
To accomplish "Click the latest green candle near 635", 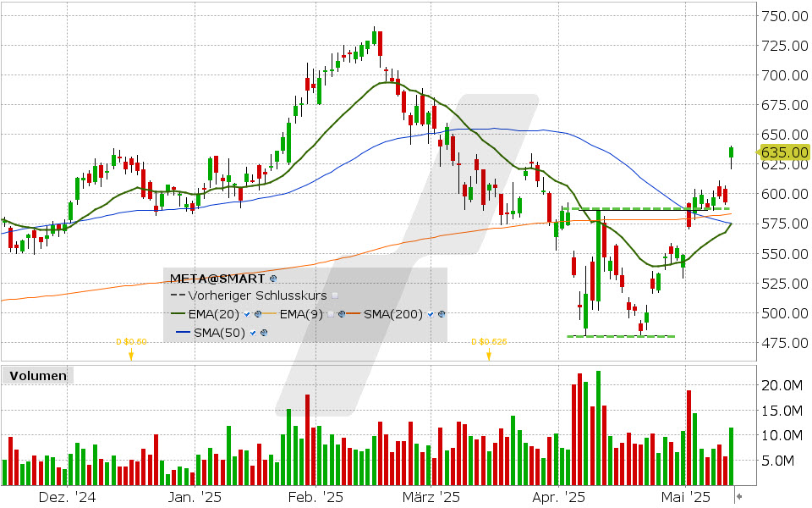I will (731, 153).
